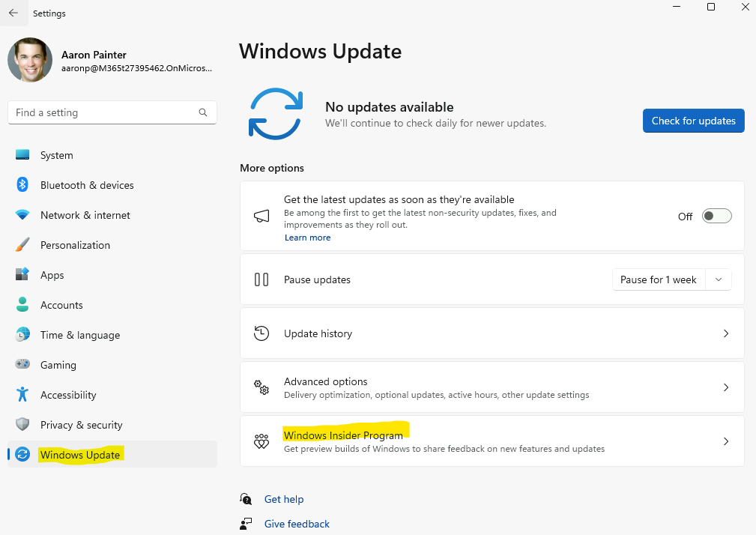Open the Give feedback link

tap(297, 524)
